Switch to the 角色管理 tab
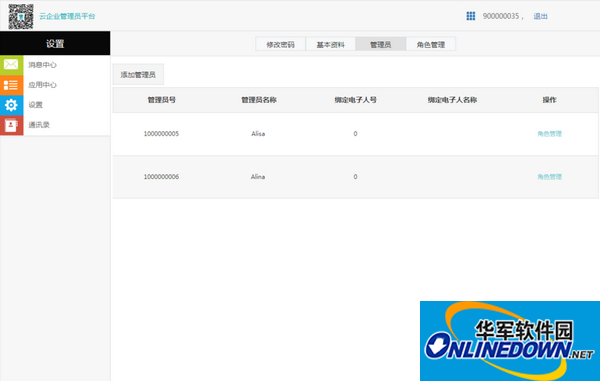600x381 pixels. click(x=431, y=44)
